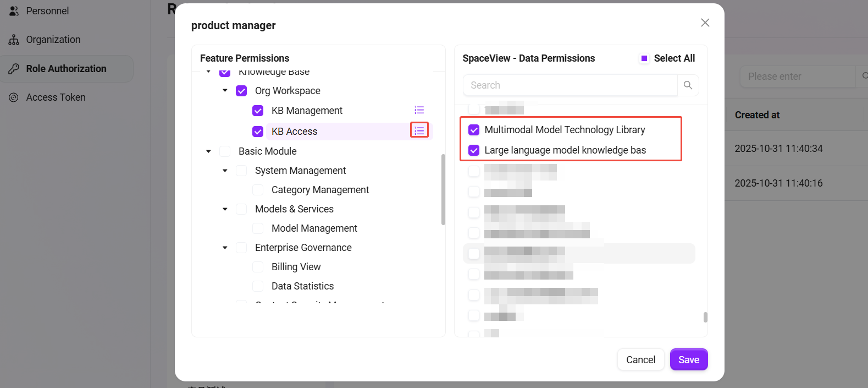The height and width of the screenshot is (388, 868).
Task: Click the Data Permissions search field
Action: pyautogui.click(x=570, y=85)
